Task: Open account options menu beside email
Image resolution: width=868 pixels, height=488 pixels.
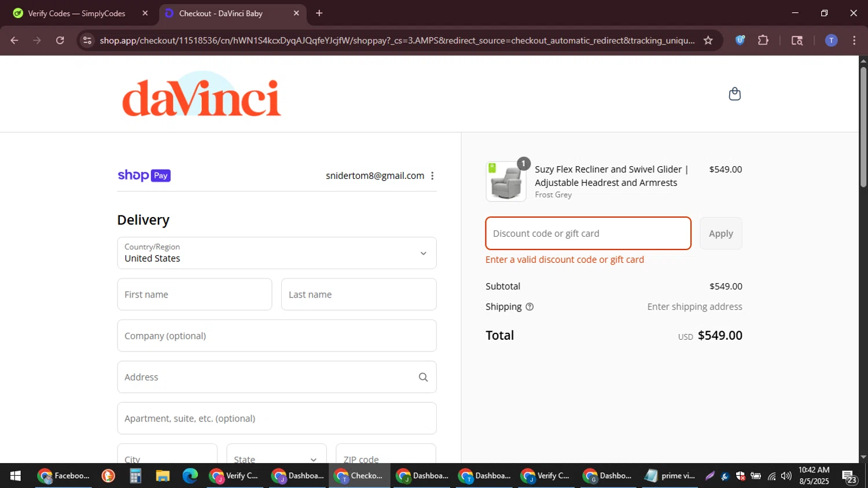Action: [x=432, y=175]
